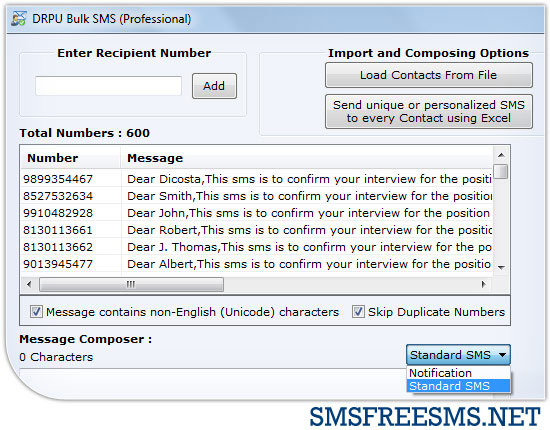
Task: Click Load Contacts From File button
Action: pyautogui.click(x=429, y=75)
